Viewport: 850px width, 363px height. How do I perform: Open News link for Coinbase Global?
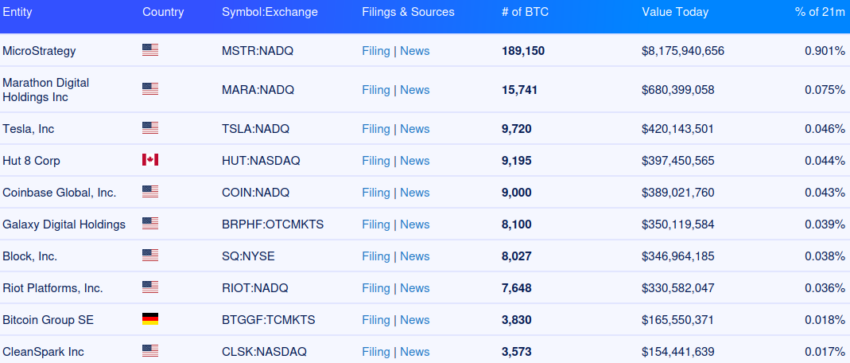click(x=415, y=193)
